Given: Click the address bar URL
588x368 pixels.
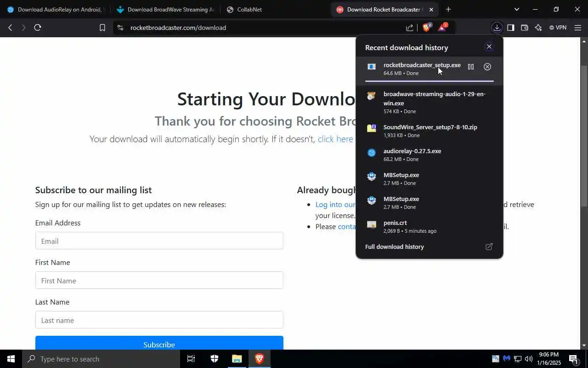Looking at the screenshot, I should pyautogui.click(x=178, y=28).
